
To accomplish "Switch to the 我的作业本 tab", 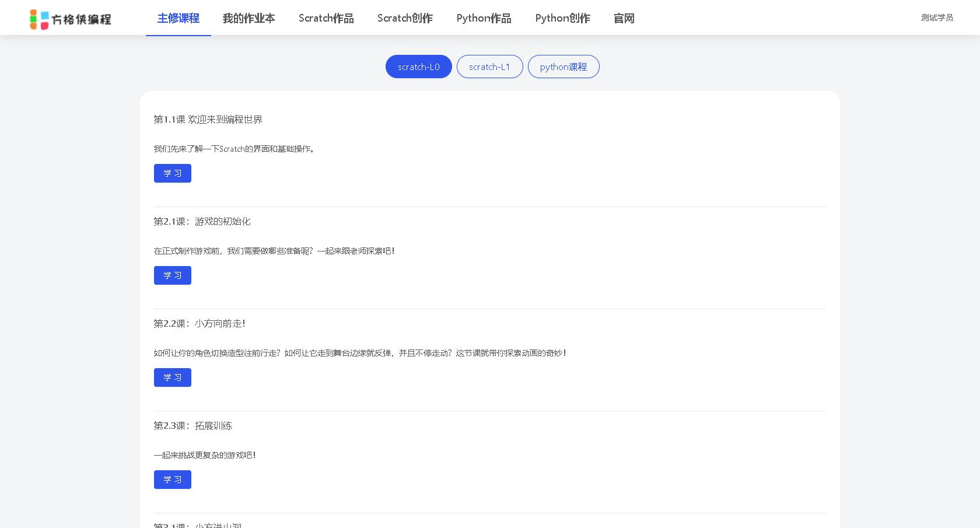I will pyautogui.click(x=249, y=18).
